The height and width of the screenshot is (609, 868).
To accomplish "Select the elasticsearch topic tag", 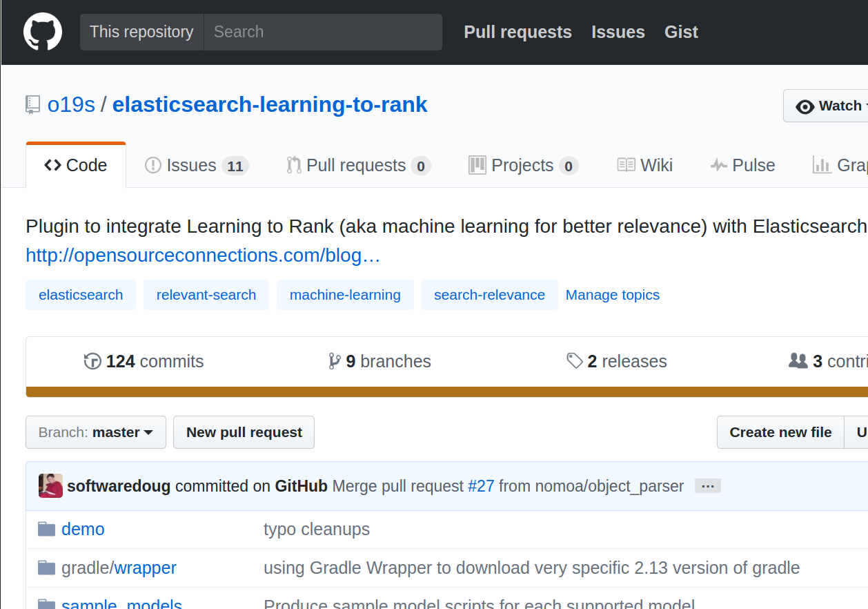I will coord(81,295).
